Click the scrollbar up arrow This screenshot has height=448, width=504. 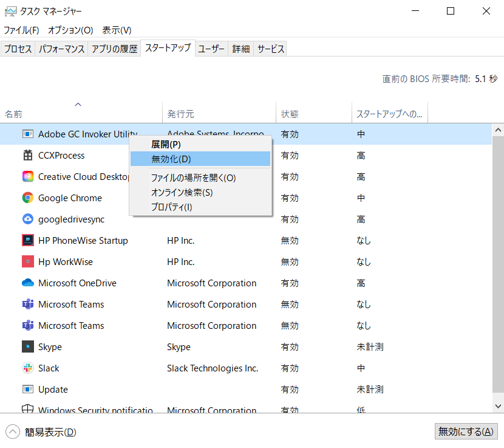point(498,130)
